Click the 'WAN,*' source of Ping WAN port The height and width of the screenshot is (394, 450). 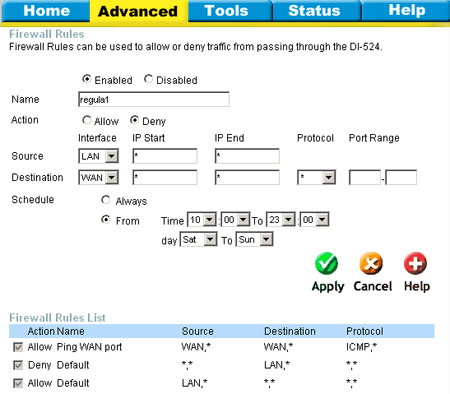(x=196, y=347)
